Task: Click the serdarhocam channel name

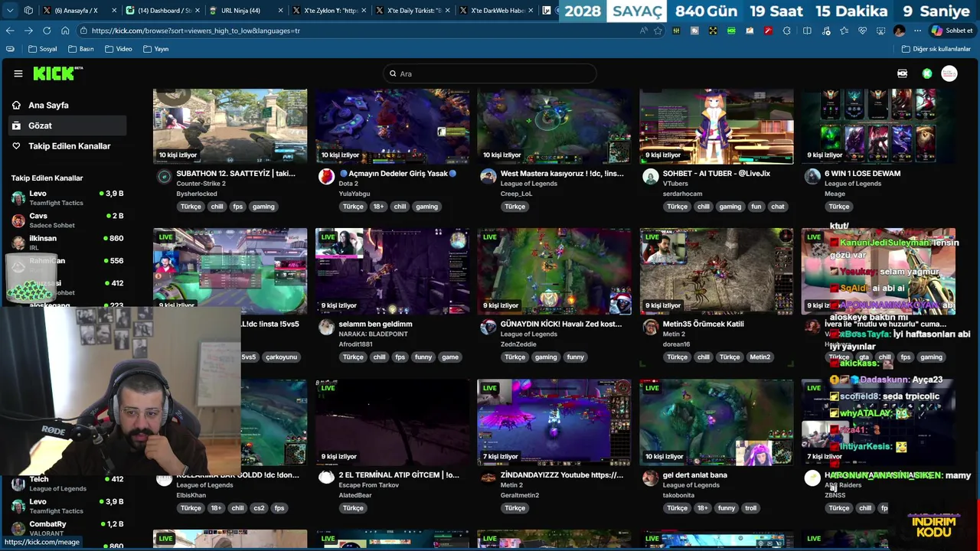Action: [x=682, y=194]
